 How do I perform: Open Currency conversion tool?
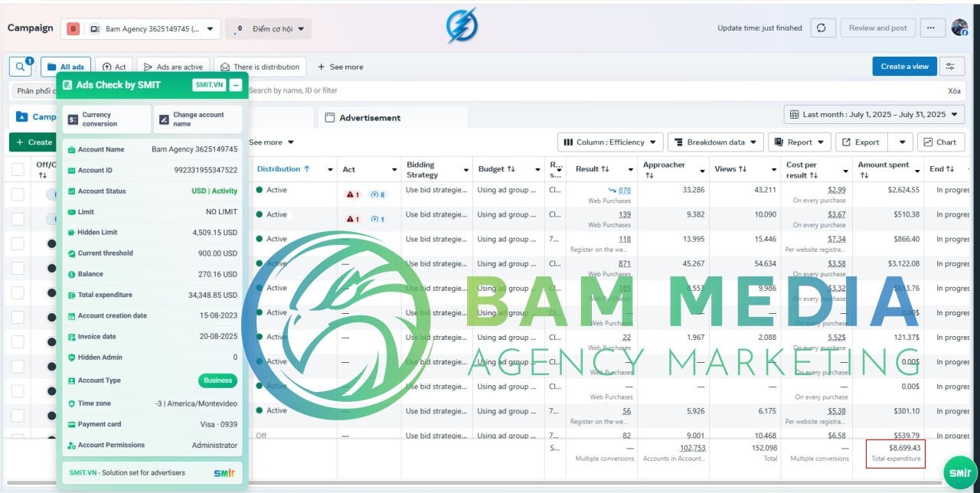[106, 119]
